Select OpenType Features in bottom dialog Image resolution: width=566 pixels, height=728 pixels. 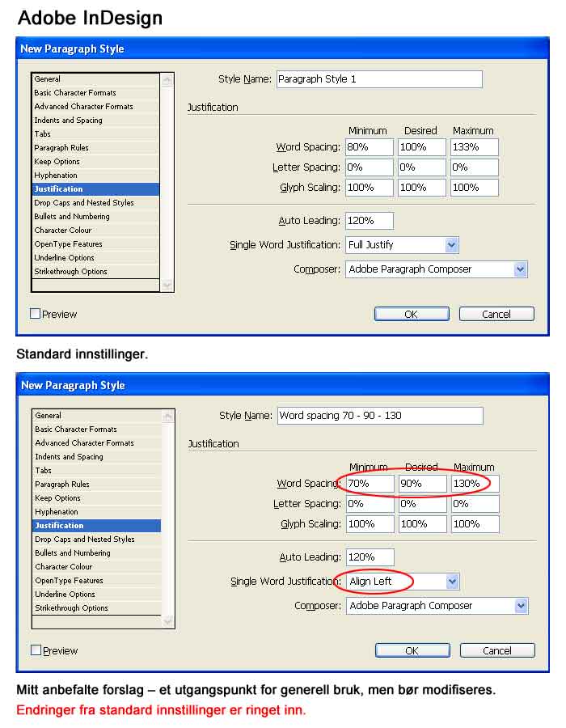[97, 580]
